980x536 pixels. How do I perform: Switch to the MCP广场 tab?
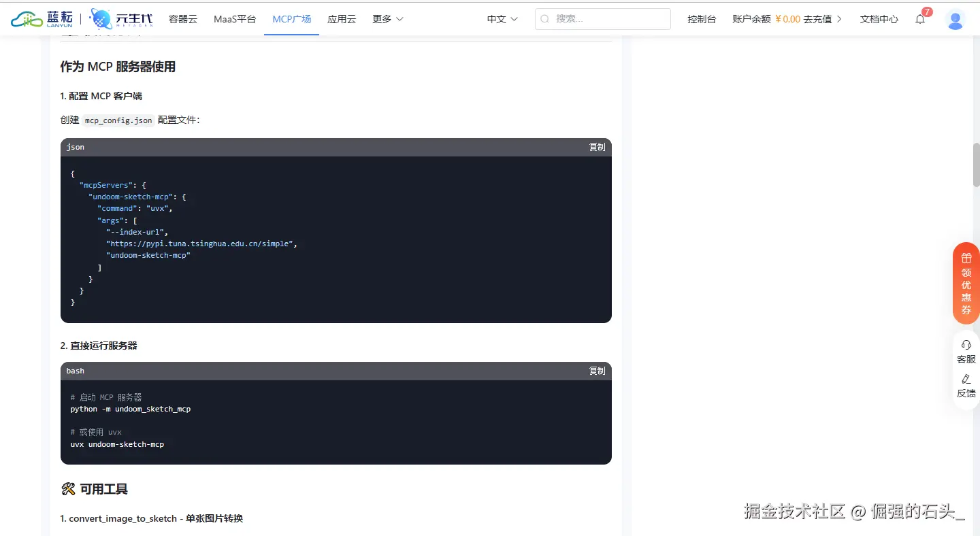(291, 19)
